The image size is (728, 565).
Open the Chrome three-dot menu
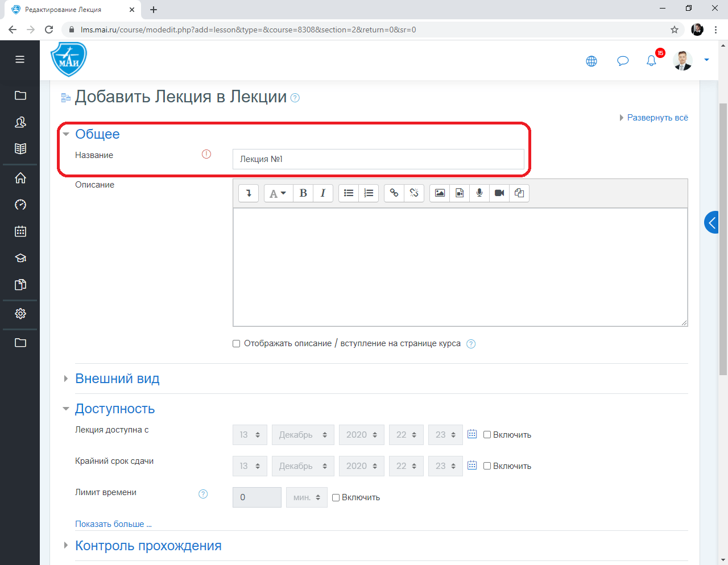tap(715, 30)
